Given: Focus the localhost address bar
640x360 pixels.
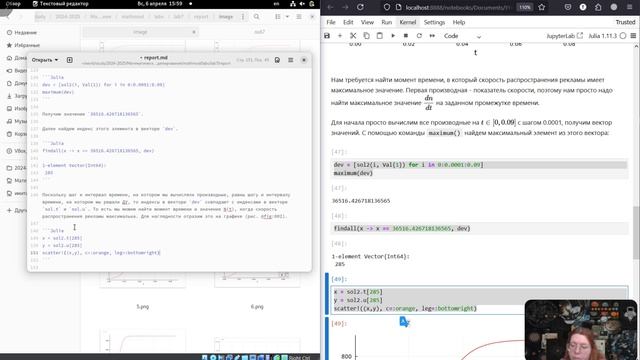Looking at the screenshot, I should tap(457, 7).
